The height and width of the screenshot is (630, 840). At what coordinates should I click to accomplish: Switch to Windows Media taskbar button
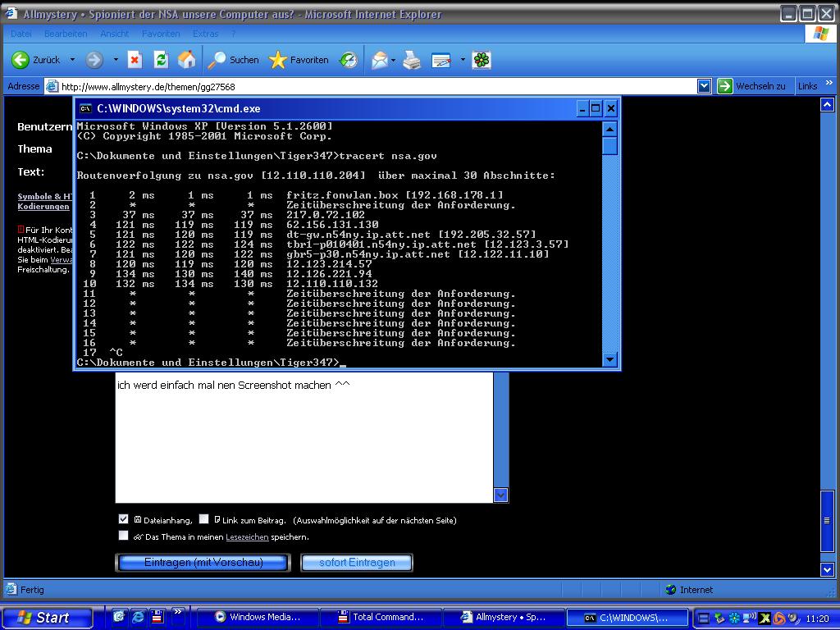[258, 617]
